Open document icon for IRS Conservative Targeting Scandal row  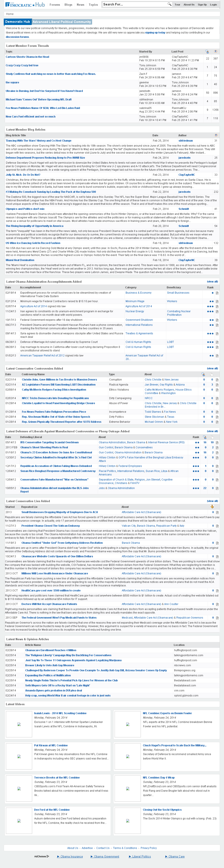pos(217,442)
